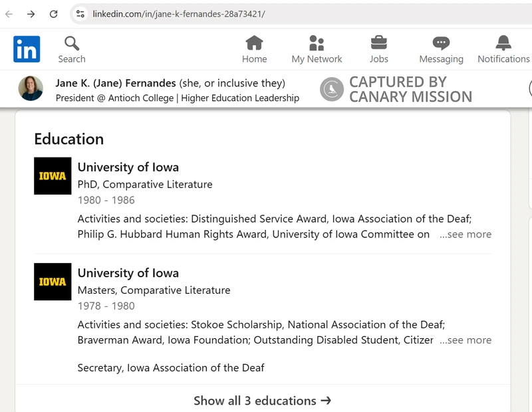Click the name Jane K. (Jane) Fernandes

[116, 83]
